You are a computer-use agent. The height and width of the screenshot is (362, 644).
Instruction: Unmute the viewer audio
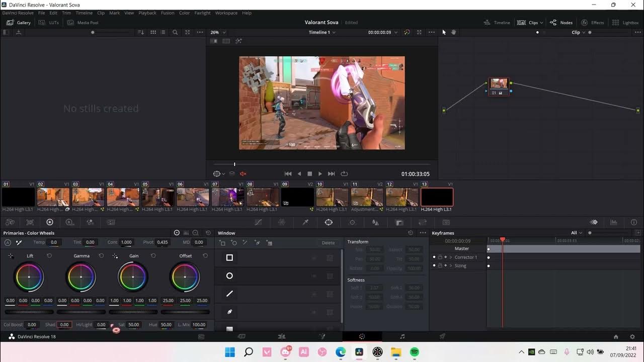tap(243, 173)
